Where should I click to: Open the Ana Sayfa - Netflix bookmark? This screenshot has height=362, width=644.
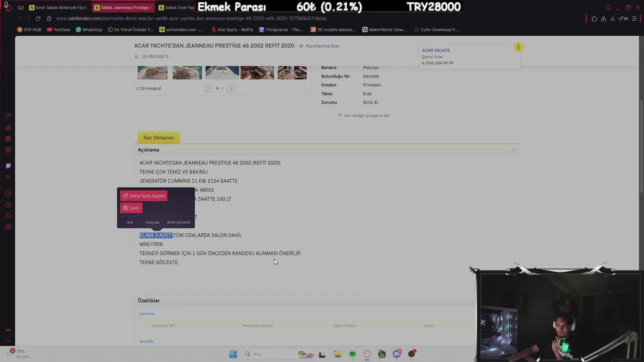pos(232,30)
